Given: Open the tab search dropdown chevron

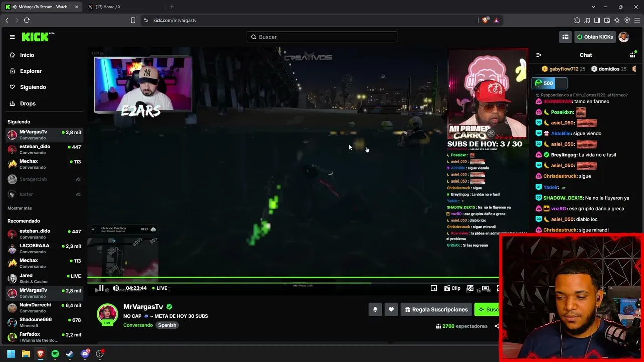Looking at the screenshot, I should coord(593,7).
